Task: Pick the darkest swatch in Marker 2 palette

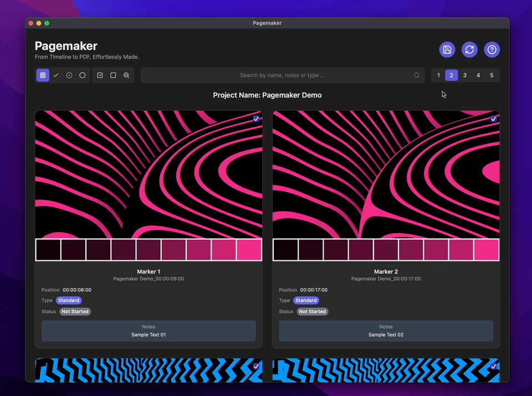Action: [x=286, y=250]
